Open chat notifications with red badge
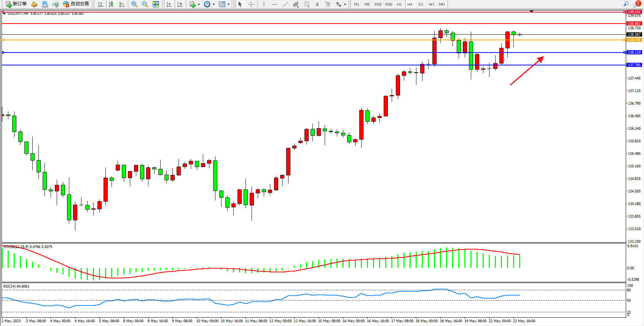Image resolution: width=644 pixels, height=326 pixels. click(x=636, y=4)
